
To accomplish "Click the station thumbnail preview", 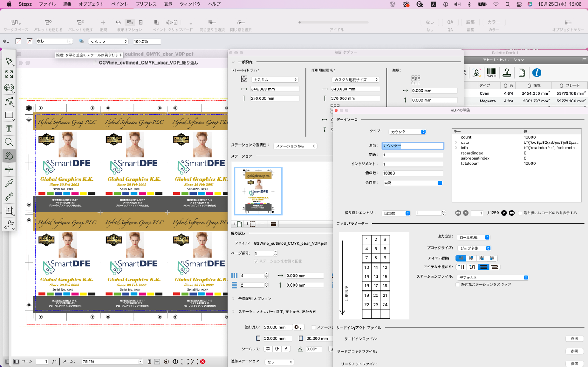I will click(258, 191).
